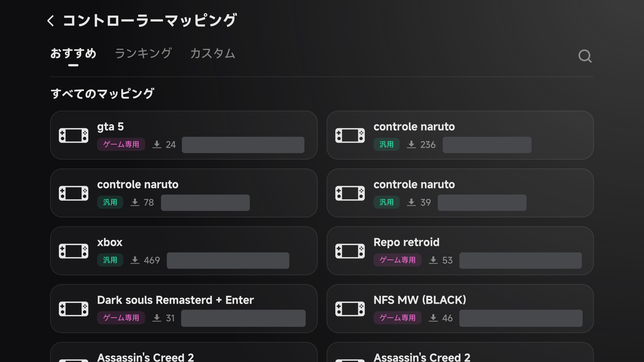The height and width of the screenshot is (362, 644).
Task: Click ゲーム専用 tag on Dark souls Remasterd
Action: [x=121, y=318]
